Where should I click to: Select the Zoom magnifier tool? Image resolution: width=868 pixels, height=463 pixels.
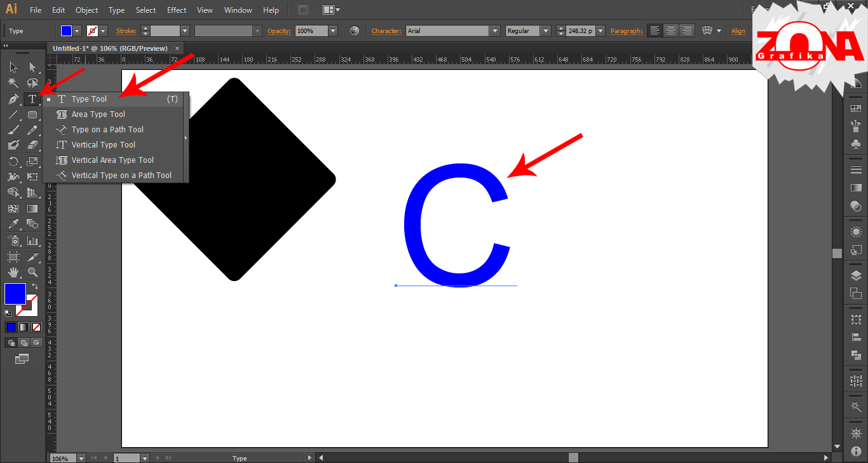pyautogui.click(x=32, y=272)
